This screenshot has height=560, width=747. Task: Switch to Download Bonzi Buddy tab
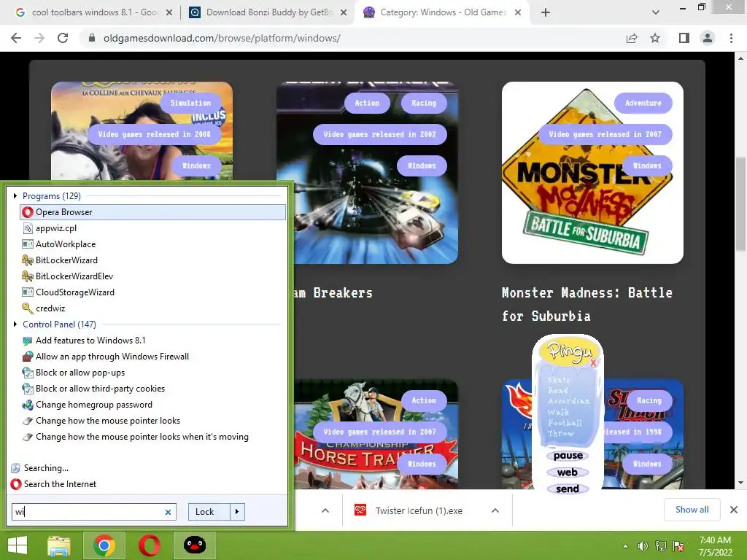(x=269, y=12)
